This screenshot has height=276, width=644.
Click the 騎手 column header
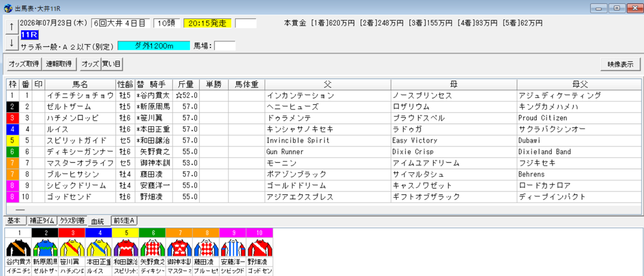pyautogui.click(x=153, y=84)
